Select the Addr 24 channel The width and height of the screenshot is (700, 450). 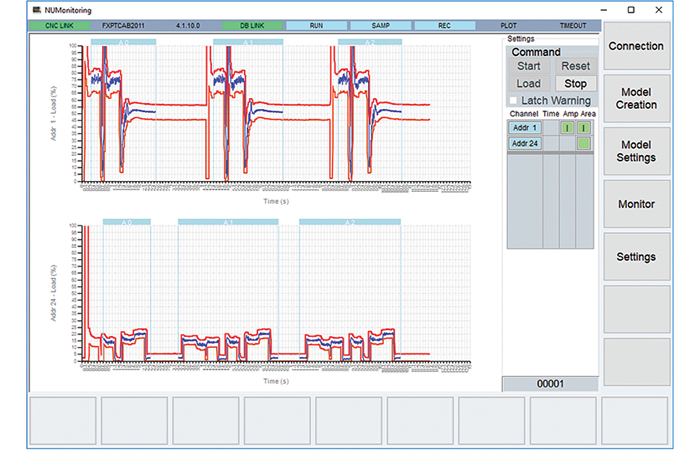tap(524, 144)
